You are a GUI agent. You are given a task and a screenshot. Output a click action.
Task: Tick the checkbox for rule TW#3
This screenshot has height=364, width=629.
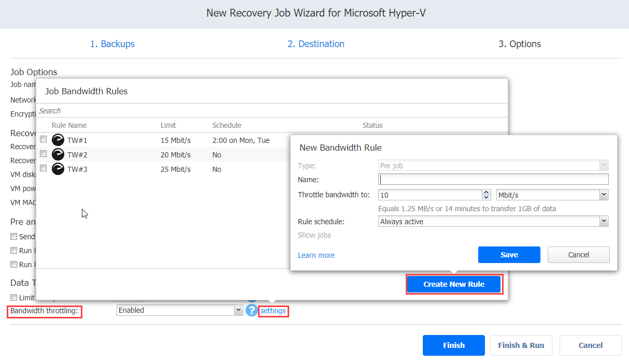coord(44,168)
